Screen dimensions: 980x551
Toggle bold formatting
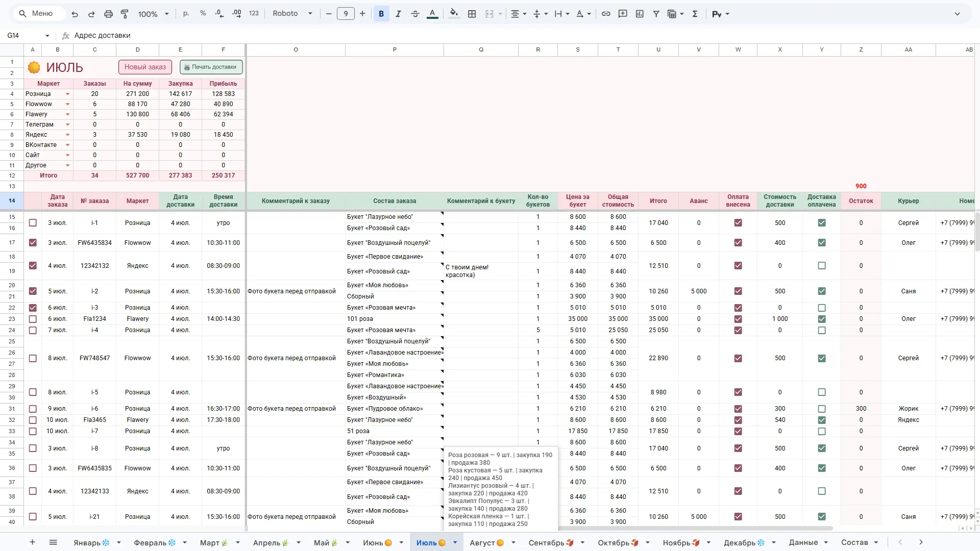pyautogui.click(x=381, y=14)
